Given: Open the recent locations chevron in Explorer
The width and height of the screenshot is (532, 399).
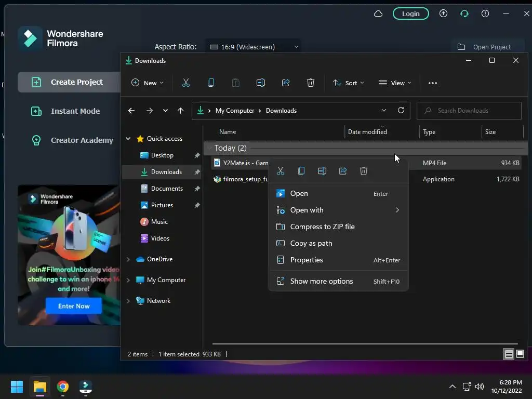Looking at the screenshot, I should pyautogui.click(x=165, y=111).
